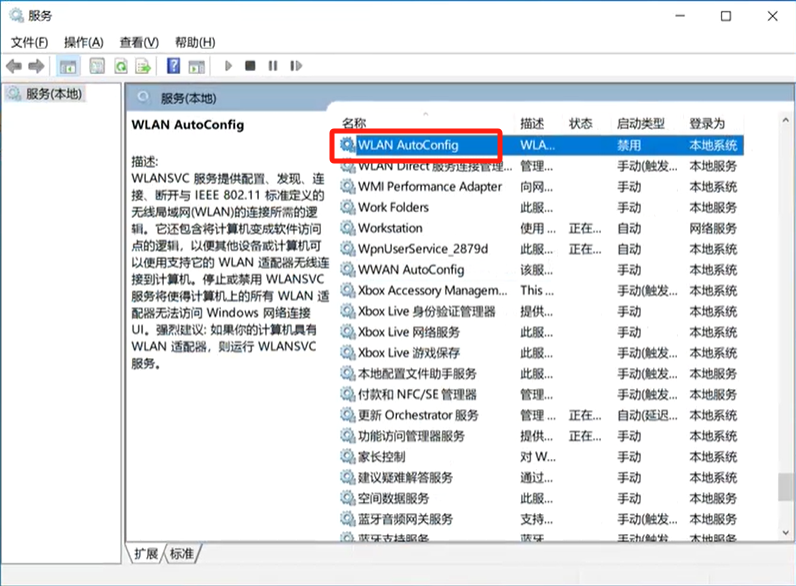Sort by the 描述 column header
This screenshot has height=586, width=796.
point(532,123)
